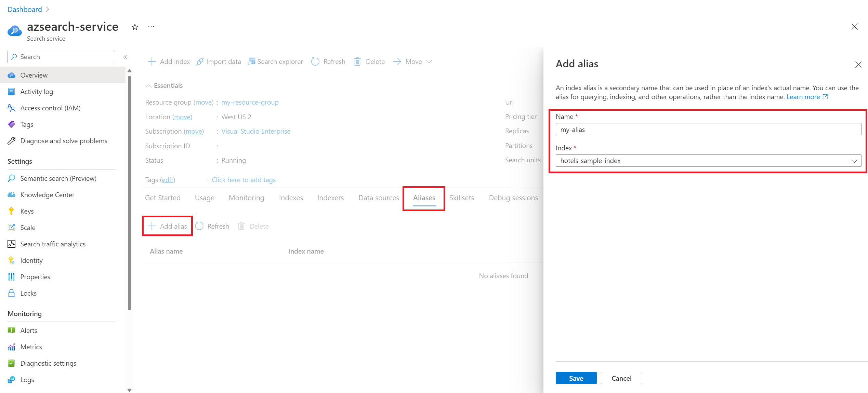Scroll down the left navigation panel
The width and height of the screenshot is (868, 393).
pos(128,389)
